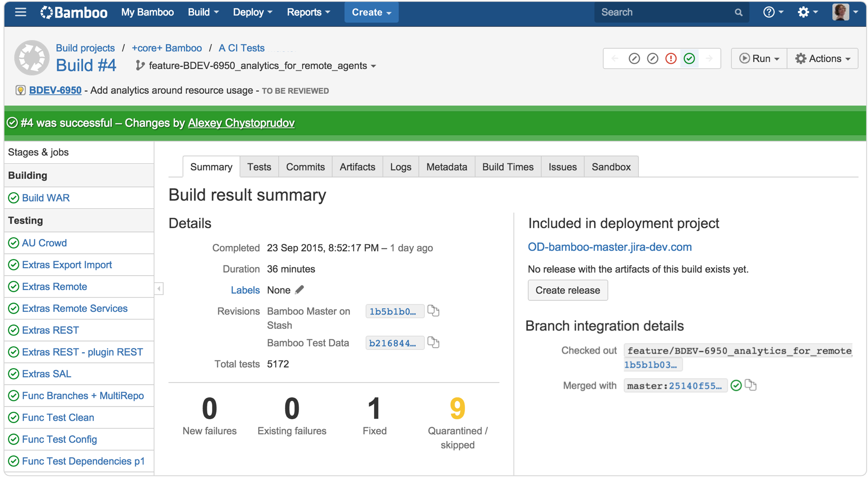Click the branch icon before feature-BDEV-6950
868x479 pixels.
coord(140,66)
